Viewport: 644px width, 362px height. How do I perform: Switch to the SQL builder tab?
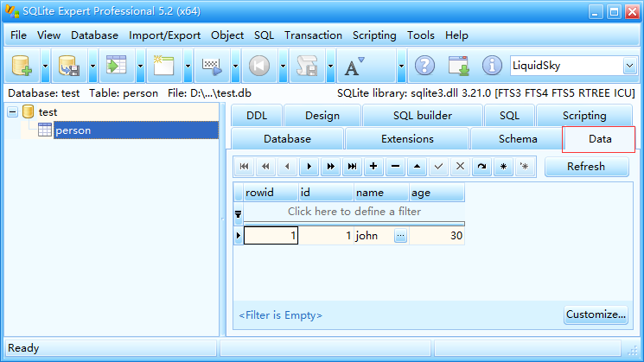click(423, 115)
